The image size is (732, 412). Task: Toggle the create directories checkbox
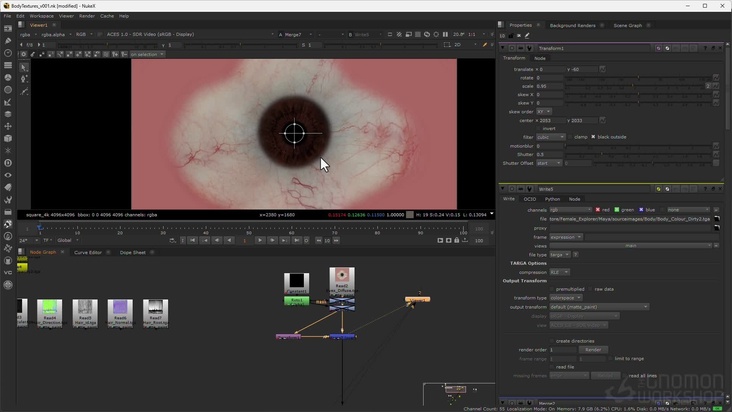coord(552,341)
